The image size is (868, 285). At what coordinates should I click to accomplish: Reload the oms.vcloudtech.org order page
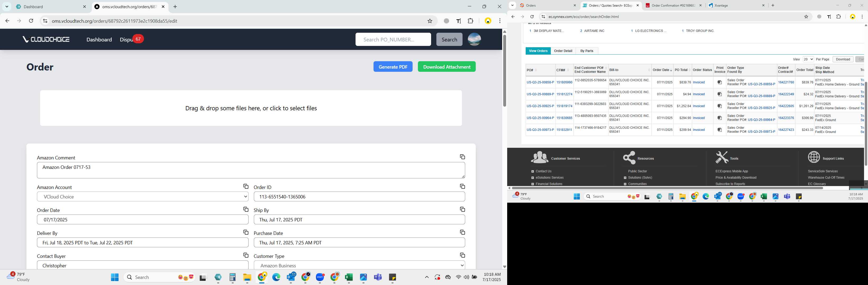pyautogui.click(x=31, y=21)
